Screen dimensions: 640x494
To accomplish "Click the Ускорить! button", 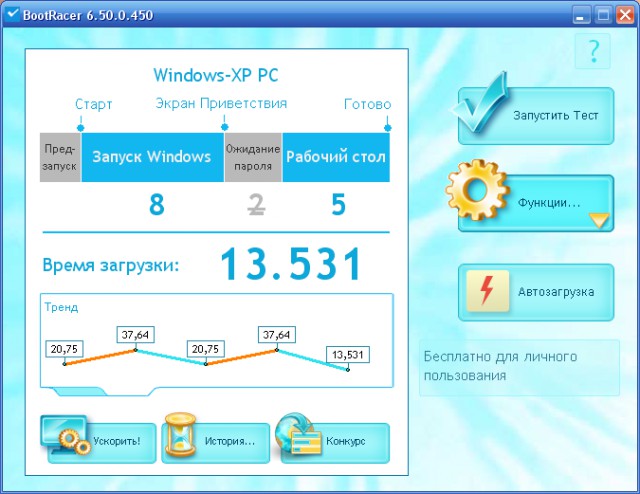I will click(x=102, y=443).
